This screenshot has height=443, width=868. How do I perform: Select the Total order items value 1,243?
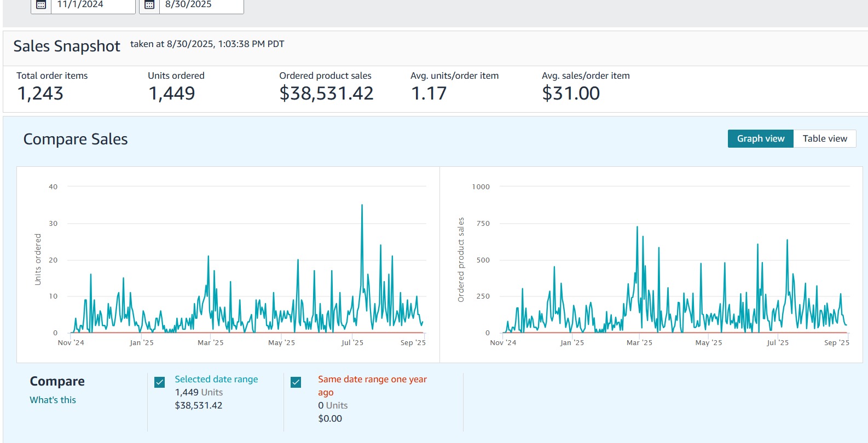point(40,94)
